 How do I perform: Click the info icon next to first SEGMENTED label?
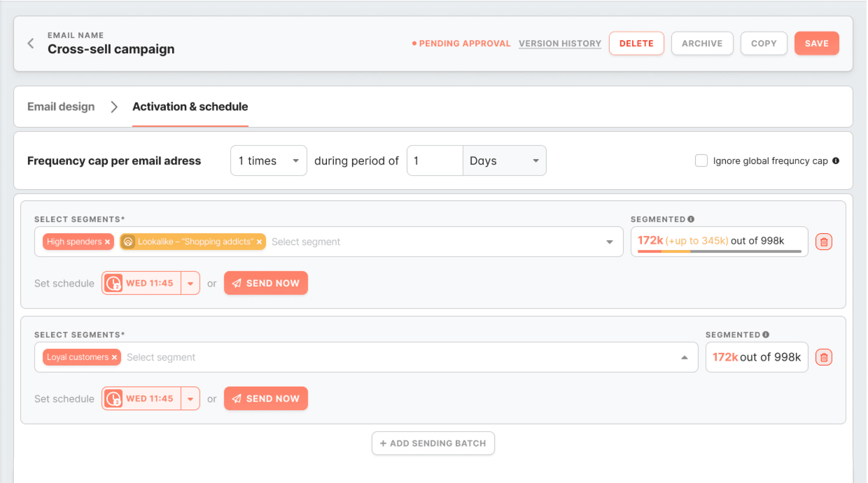pyautogui.click(x=691, y=218)
